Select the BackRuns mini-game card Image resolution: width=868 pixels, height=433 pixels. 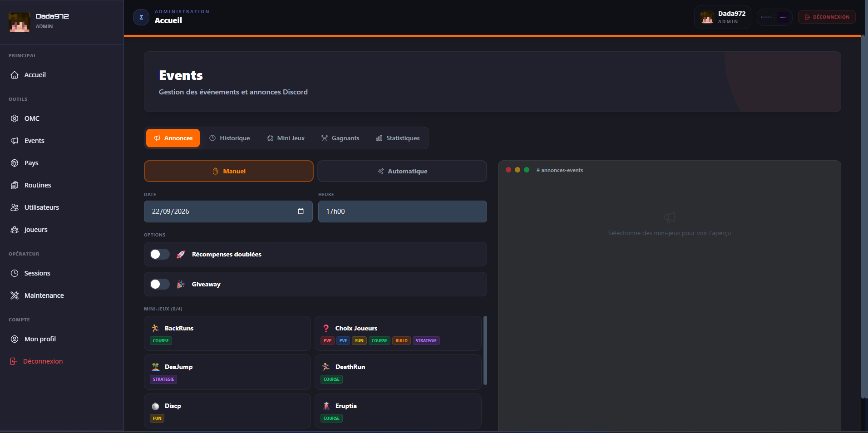click(x=227, y=334)
